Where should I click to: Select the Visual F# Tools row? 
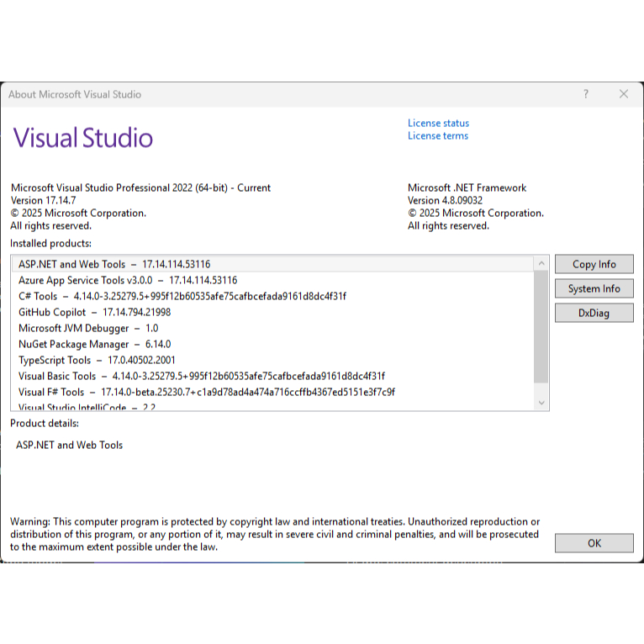tap(272, 393)
